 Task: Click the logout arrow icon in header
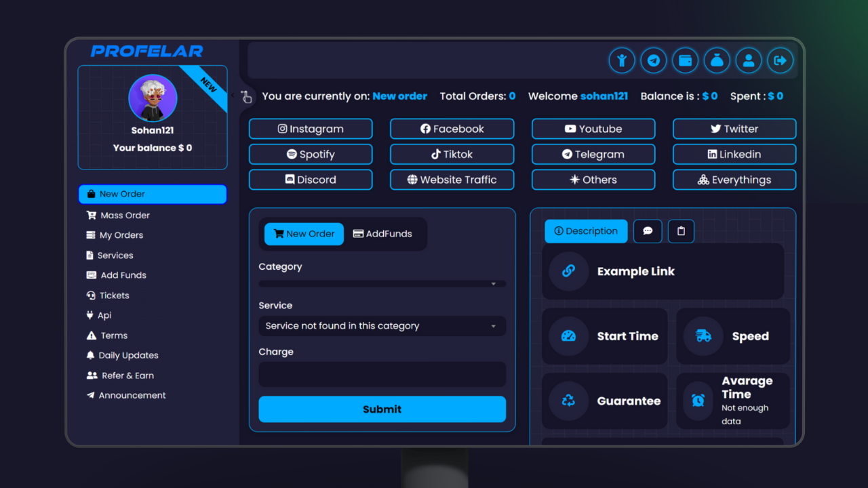click(781, 60)
